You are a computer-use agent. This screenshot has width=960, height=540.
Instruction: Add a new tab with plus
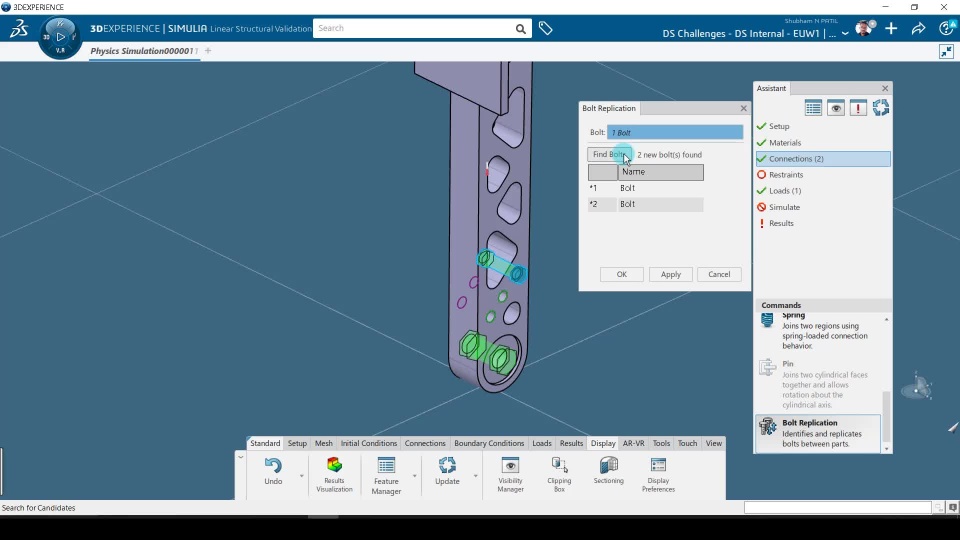pos(208,51)
